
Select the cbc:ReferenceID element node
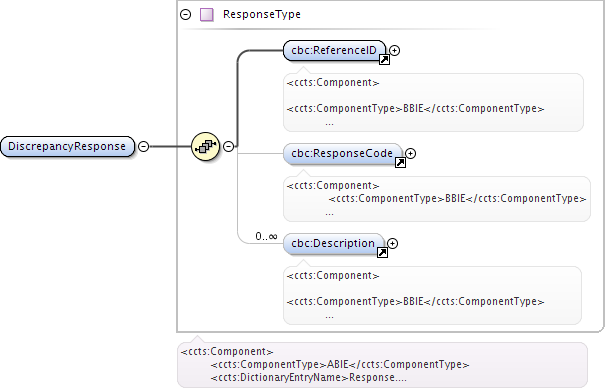pos(335,51)
